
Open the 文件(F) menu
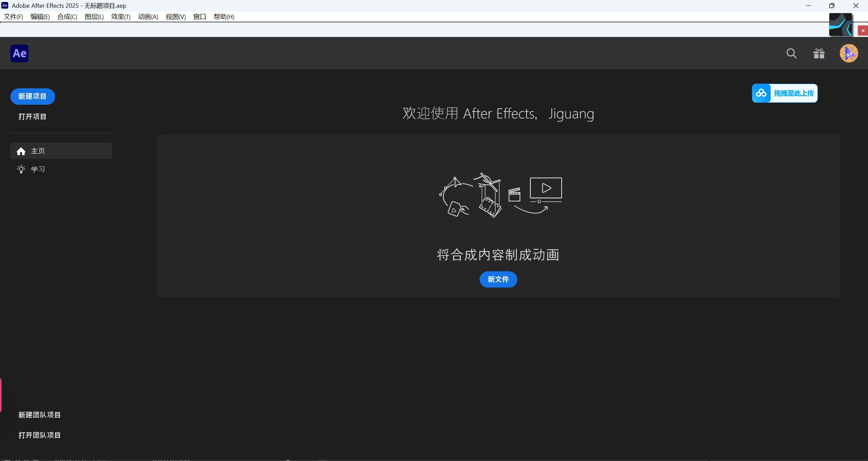pos(13,17)
